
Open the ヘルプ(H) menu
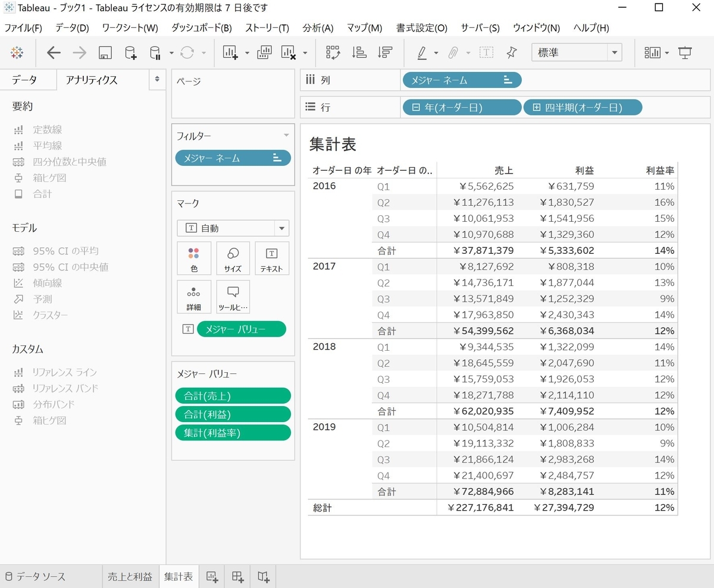click(591, 28)
